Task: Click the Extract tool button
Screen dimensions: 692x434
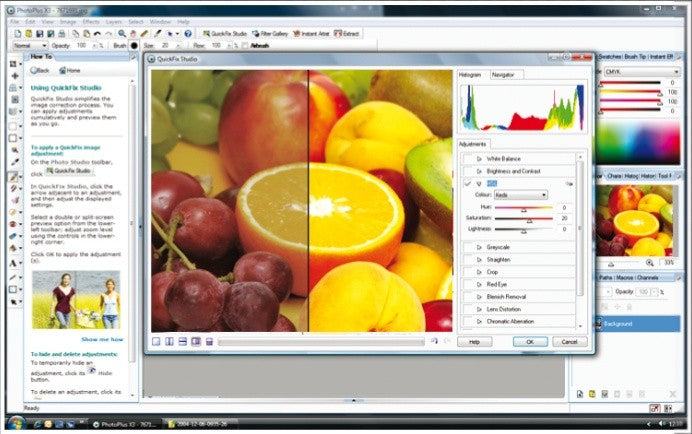Action: pos(346,34)
